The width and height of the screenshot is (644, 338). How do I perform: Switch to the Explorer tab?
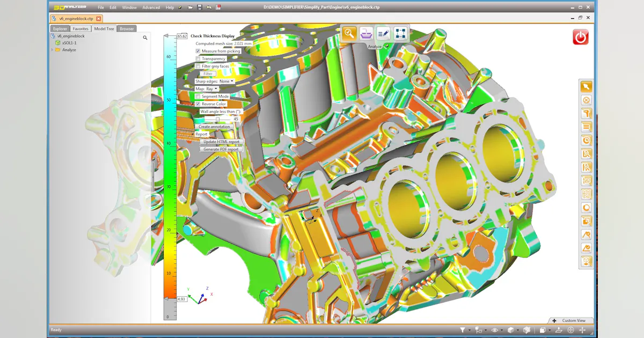pyautogui.click(x=60, y=29)
